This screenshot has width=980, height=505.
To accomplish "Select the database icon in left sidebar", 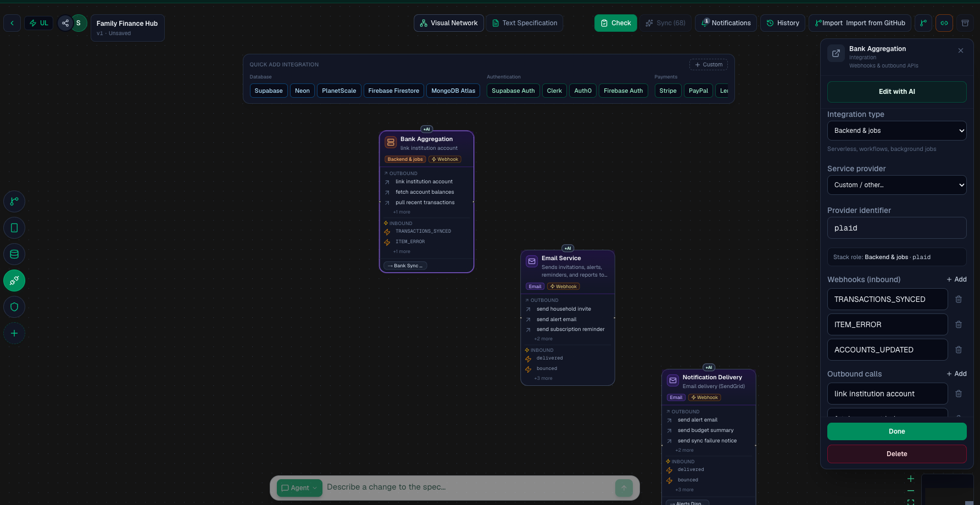I will pos(14,254).
